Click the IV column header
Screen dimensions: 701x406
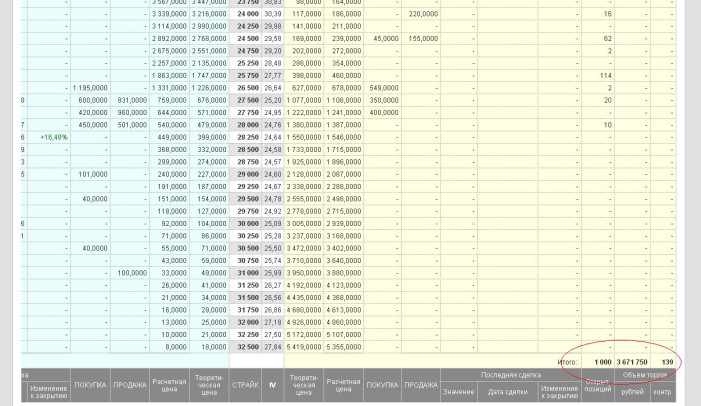click(272, 385)
